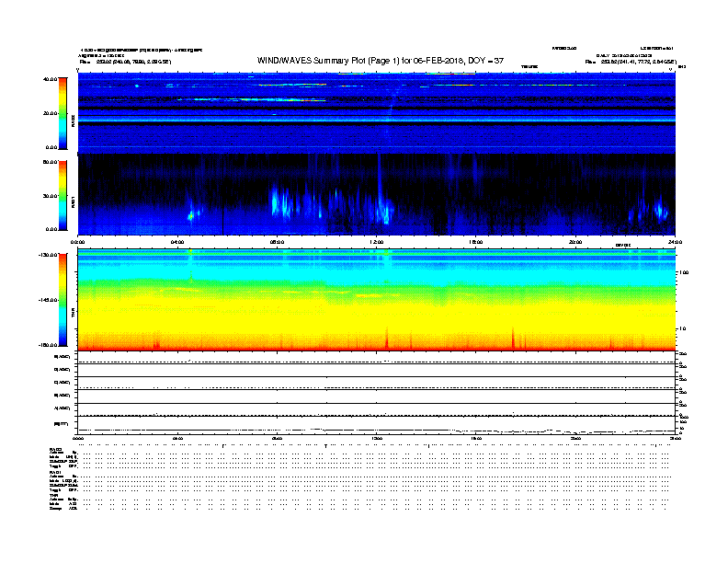Click the 08:00 time tick under RAD1
Screen dimensions: 728x563
(277, 242)
